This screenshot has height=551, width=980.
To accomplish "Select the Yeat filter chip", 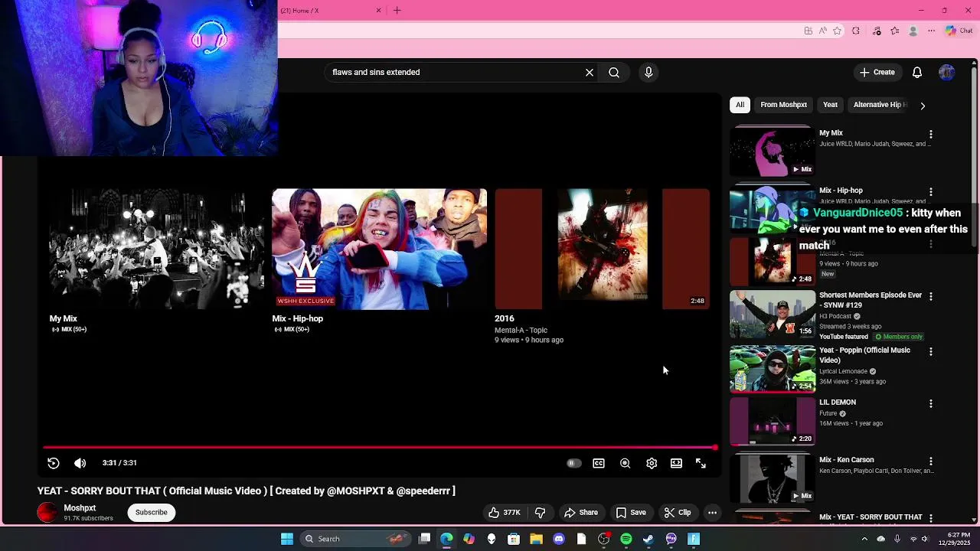I will coord(830,105).
